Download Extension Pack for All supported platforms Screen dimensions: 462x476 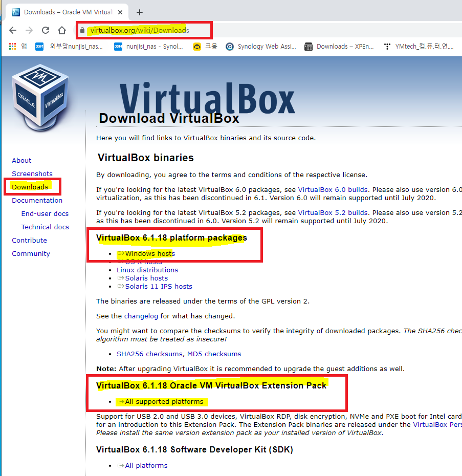pos(161,402)
